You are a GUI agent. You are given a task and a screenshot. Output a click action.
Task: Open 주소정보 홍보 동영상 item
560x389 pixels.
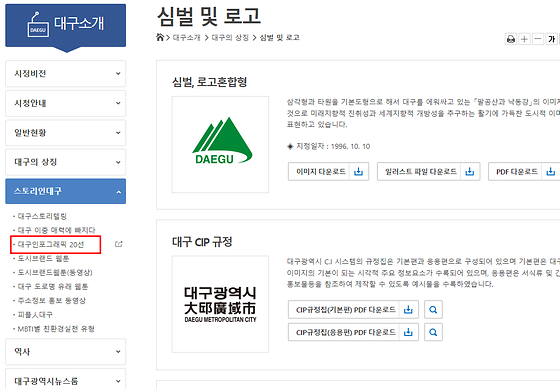tap(51, 300)
